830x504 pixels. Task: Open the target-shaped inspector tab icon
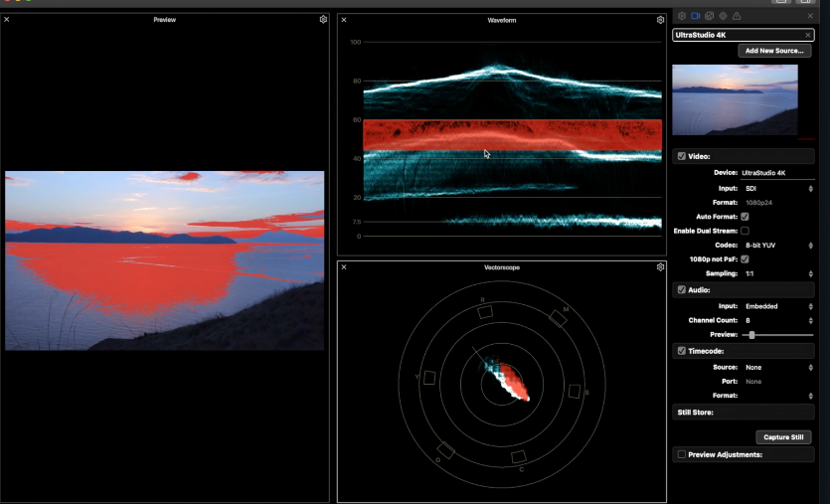723,17
